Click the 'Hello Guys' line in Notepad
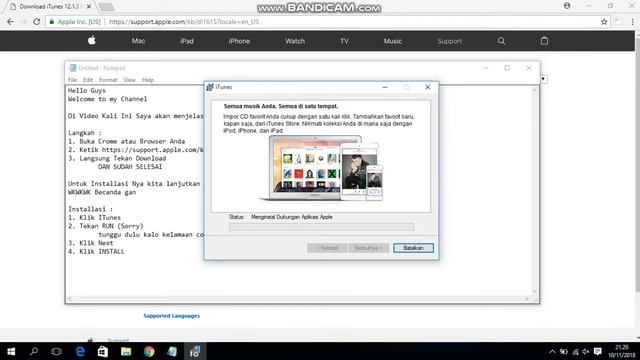The height and width of the screenshot is (360, 640). point(87,90)
